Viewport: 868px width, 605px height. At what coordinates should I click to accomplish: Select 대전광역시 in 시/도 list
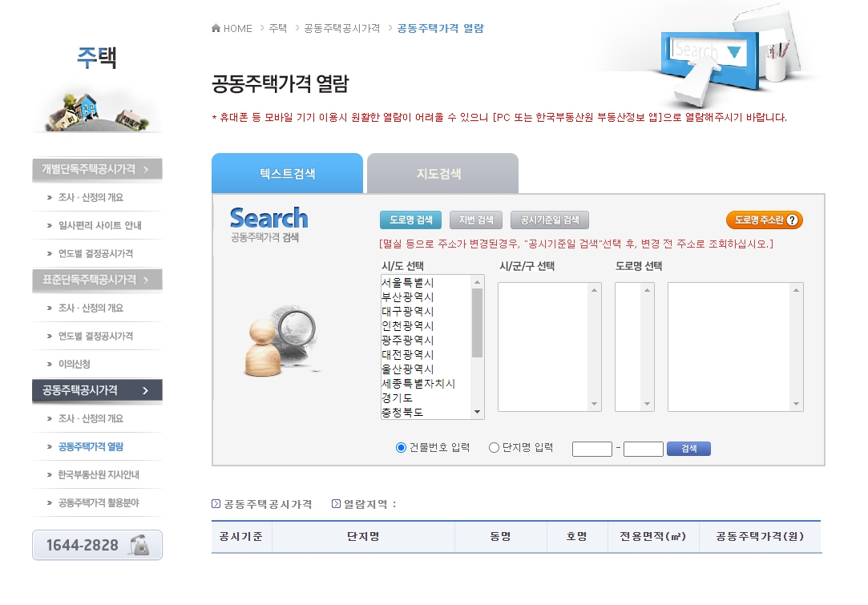(x=425, y=354)
